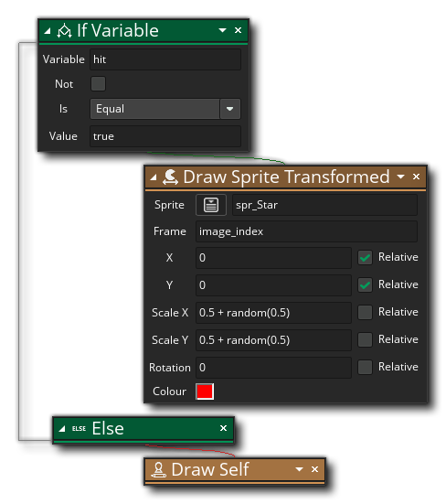Viewport: 446px width, 504px height.
Task: Close the If Variable action
Action: pyautogui.click(x=238, y=30)
